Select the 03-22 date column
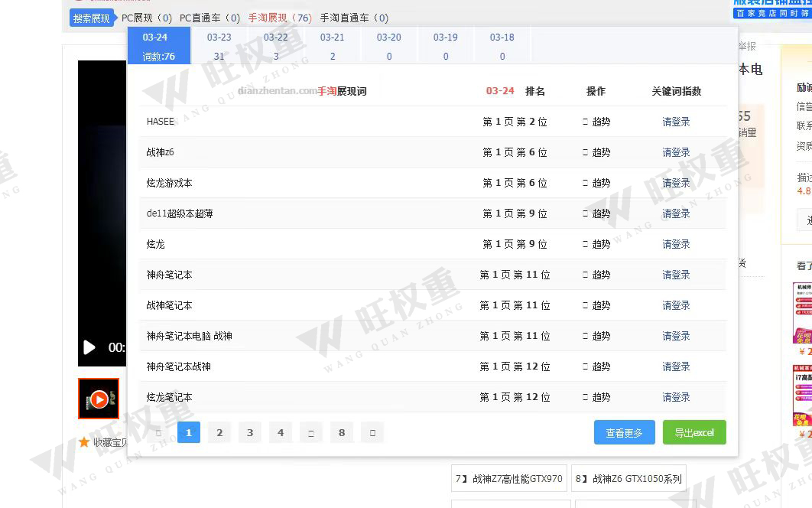812x508 pixels. tap(275, 46)
